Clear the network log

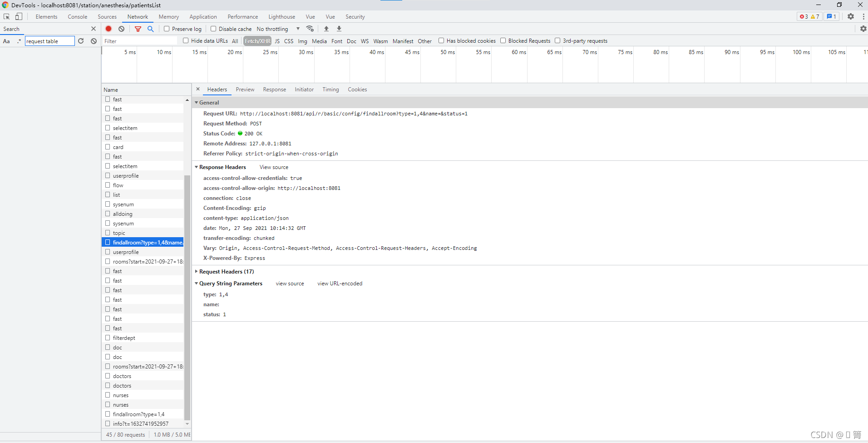coord(121,29)
